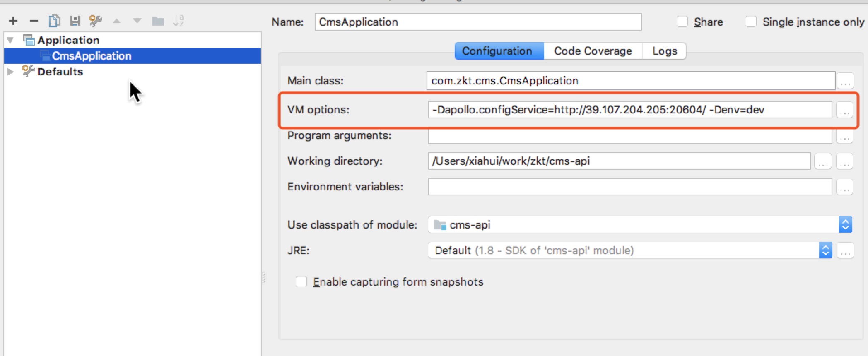
Task: Click the plus icon to add configuration
Action: [13, 21]
